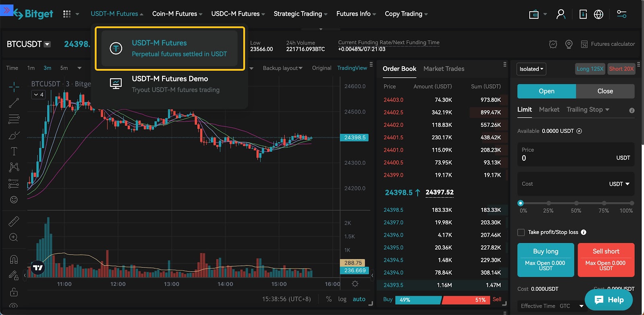Image resolution: width=644 pixels, height=315 pixels.
Task: Select the brush drawing tool
Action: click(x=14, y=135)
